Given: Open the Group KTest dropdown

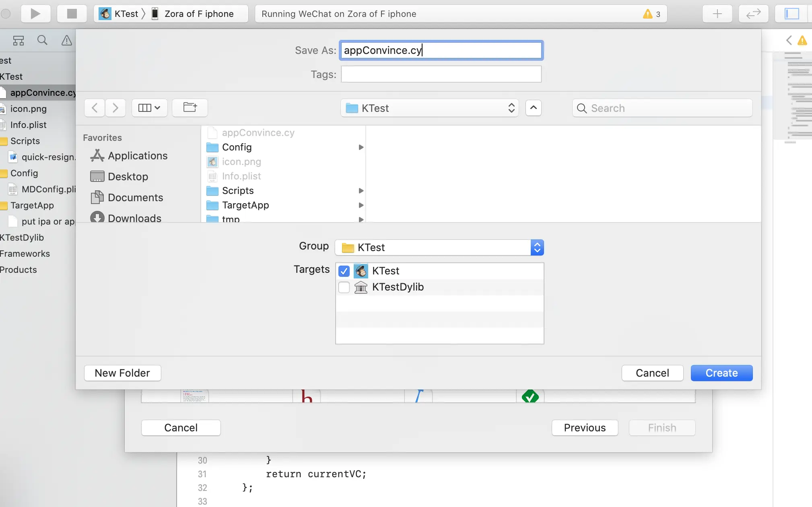Looking at the screenshot, I should tap(439, 247).
